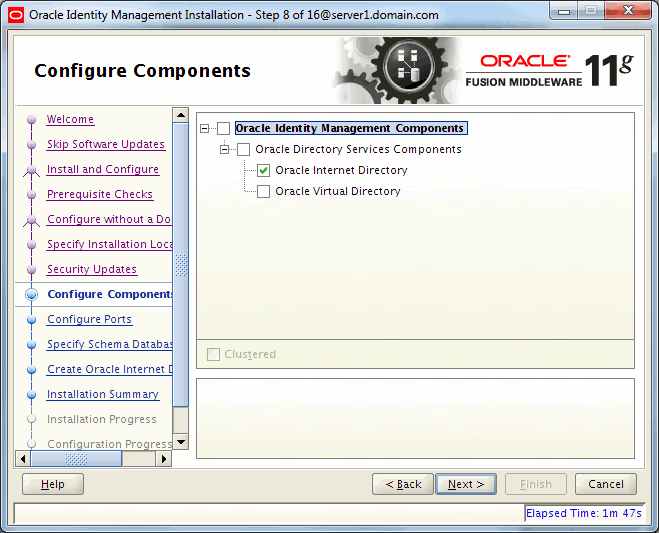This screenshot has width=659, height=533.
Task: Click the Configure Components current step marker
Action: 32,294
